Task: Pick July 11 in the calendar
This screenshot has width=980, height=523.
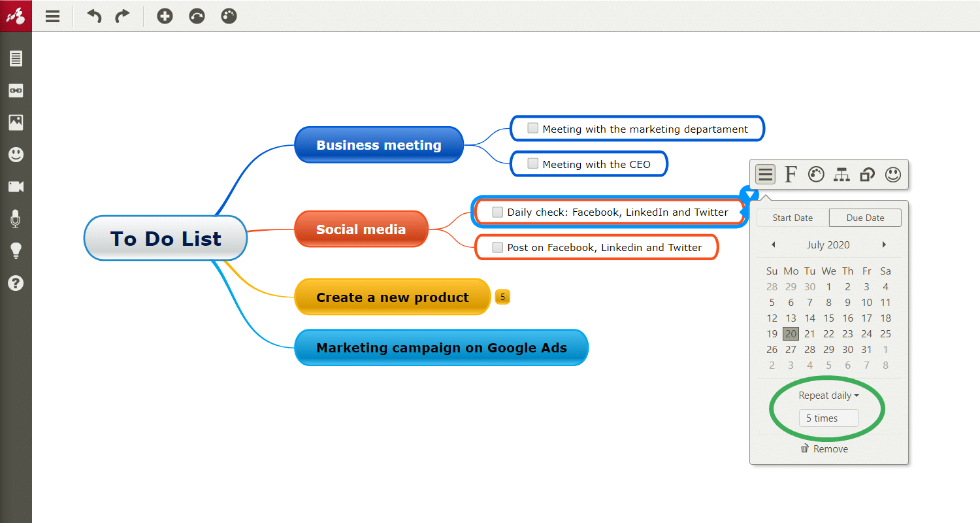Action: point(885,302)
